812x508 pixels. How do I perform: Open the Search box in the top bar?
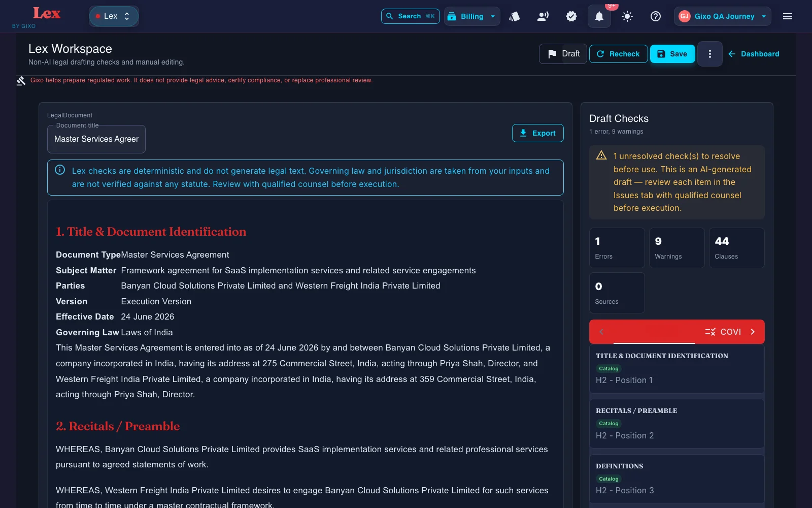point(410,16)
